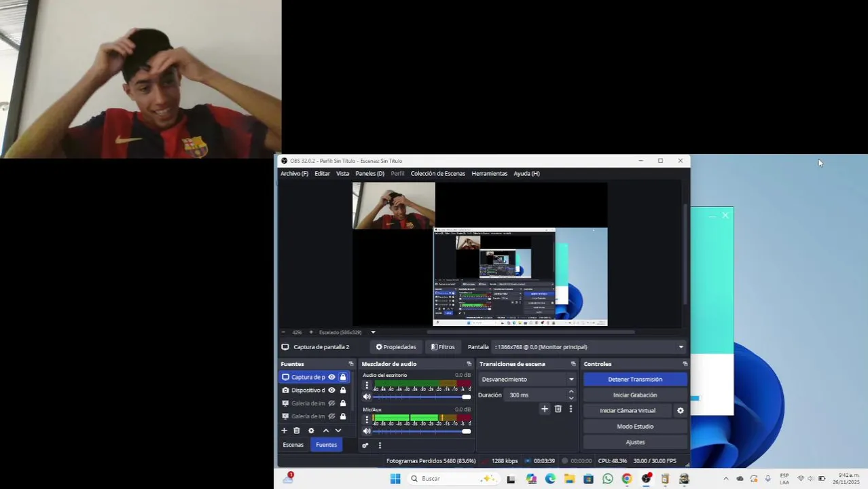Switch to the Escenas tab
The height and width of the screenshot is (489, 868).
293,445
